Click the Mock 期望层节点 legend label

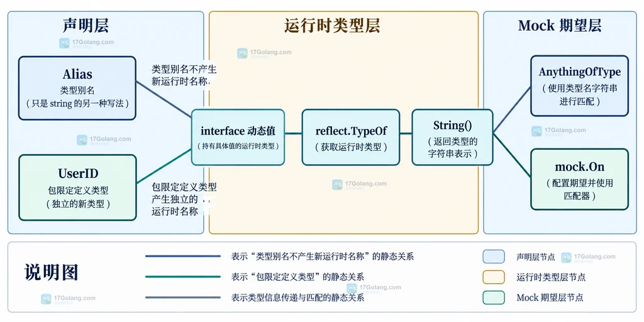550,297
